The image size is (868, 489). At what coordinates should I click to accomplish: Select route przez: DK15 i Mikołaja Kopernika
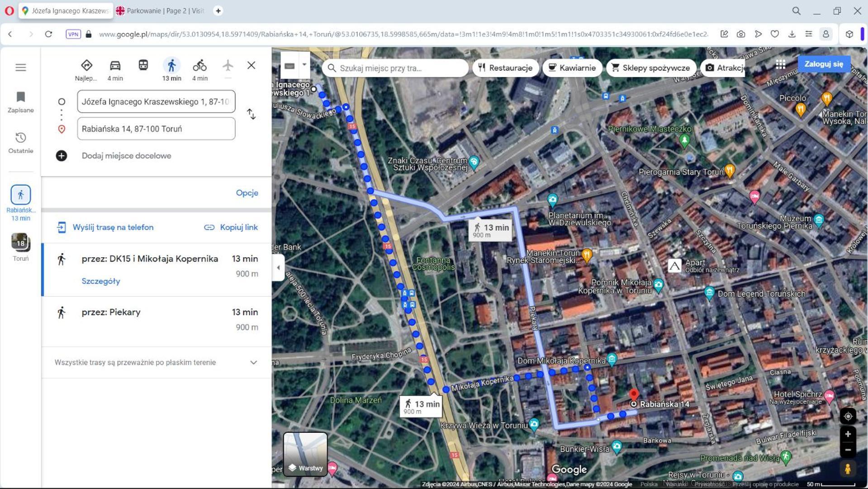tap(157, 270)
